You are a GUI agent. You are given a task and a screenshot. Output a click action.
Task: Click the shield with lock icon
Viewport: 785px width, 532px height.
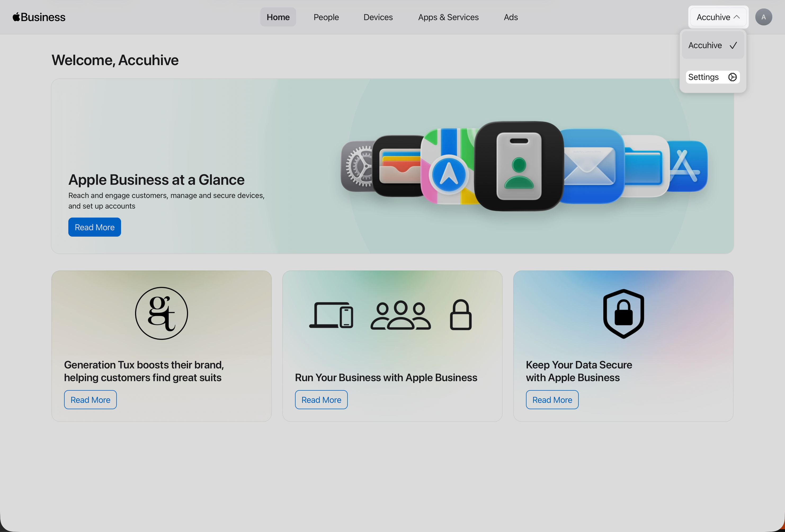pos(623,314)
